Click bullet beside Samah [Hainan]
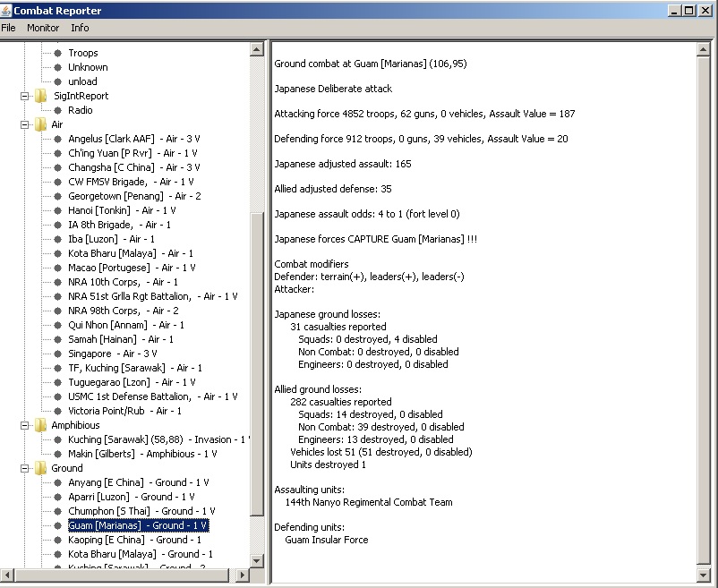This screenshot has width=718, height=588. (57, 339)
